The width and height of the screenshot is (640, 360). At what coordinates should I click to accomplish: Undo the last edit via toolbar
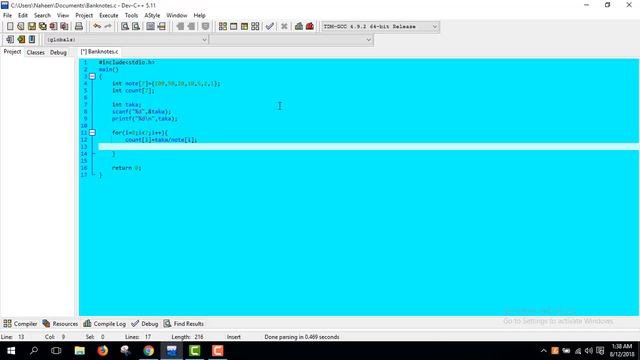97,27
